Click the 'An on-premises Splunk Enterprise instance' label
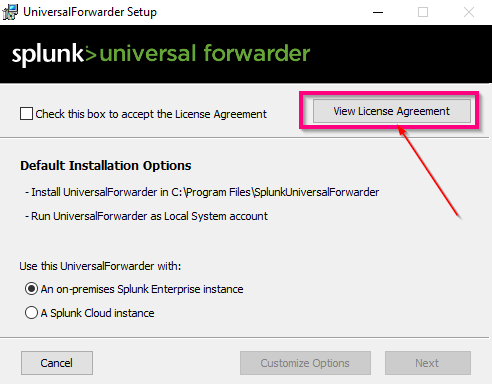 (142, 289)
